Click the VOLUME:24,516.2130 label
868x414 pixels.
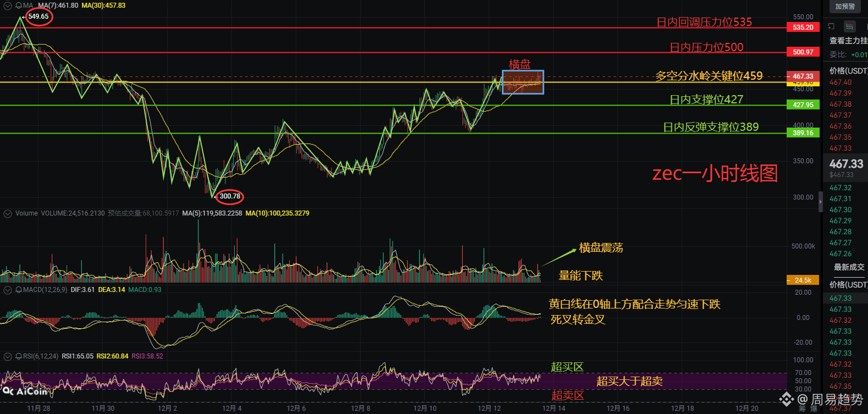[x=73, y=213]
